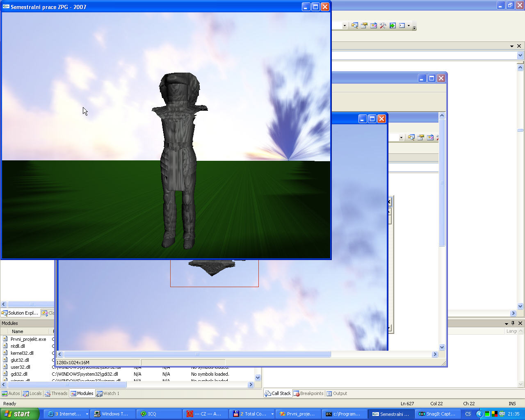Click the Command Window toolbar icon
525x420 pixels.
pos(402,25)
